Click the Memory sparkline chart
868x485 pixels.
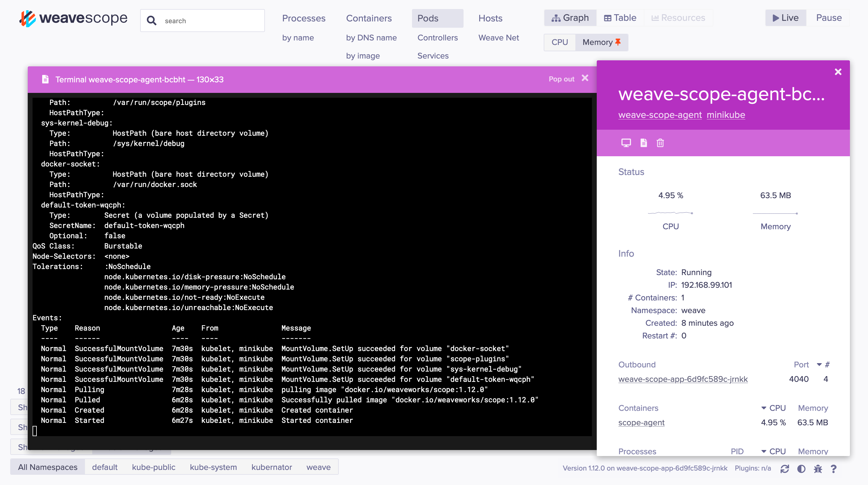point(775,213)
